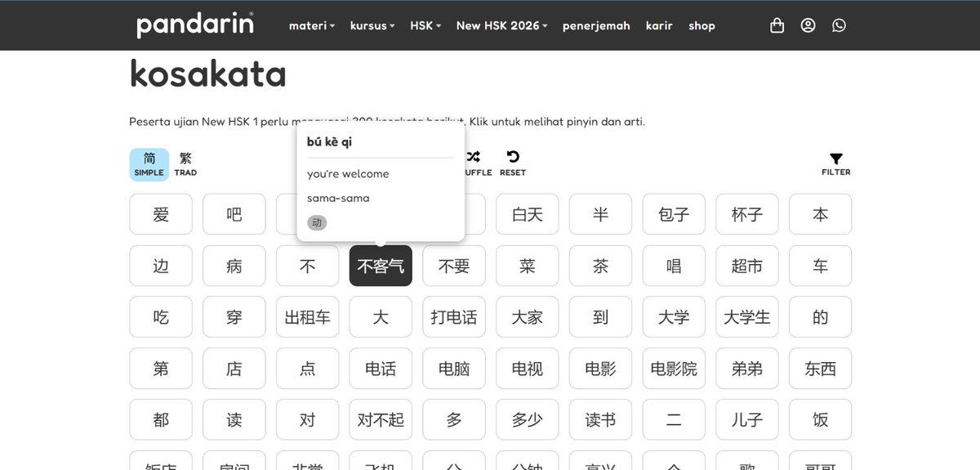Open the 第 vocabulary card
This screenshot has width=980, height=470.
click(x=161, y=369)
